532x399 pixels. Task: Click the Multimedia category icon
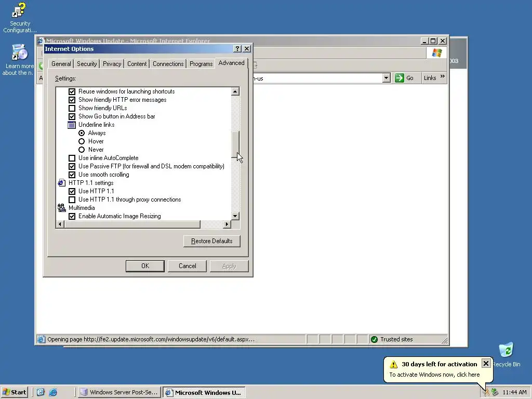[62, 208]
